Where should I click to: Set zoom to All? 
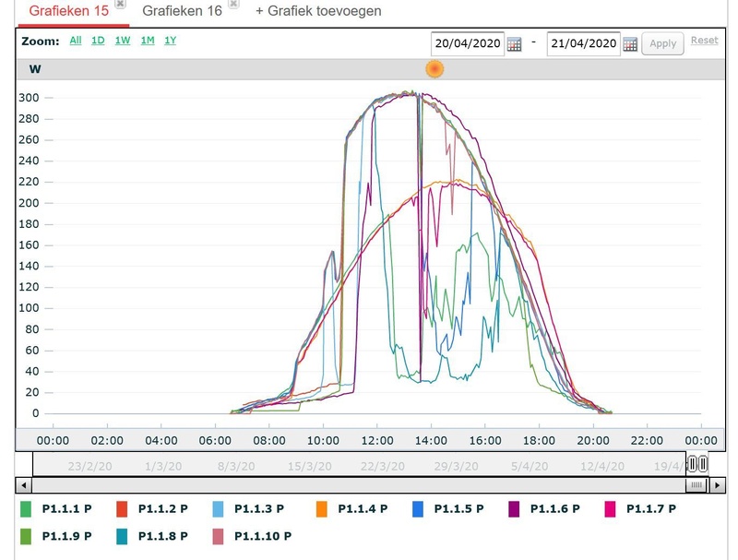[x=76, y=41]
